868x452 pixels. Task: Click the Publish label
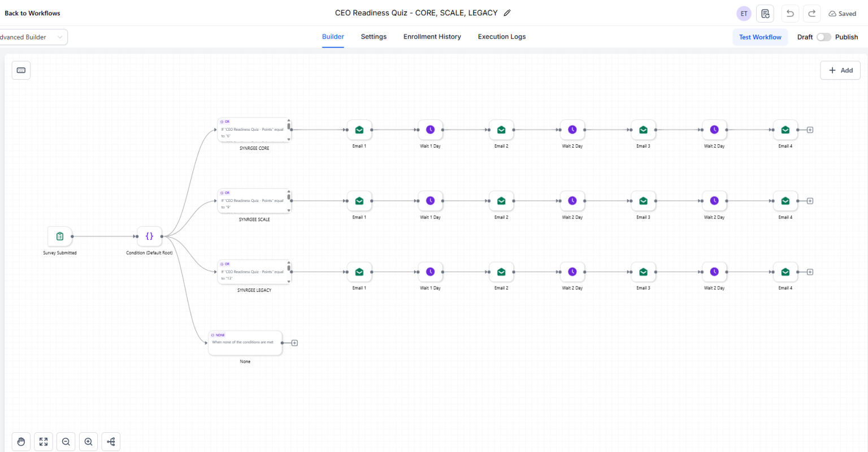coord(847,37)
